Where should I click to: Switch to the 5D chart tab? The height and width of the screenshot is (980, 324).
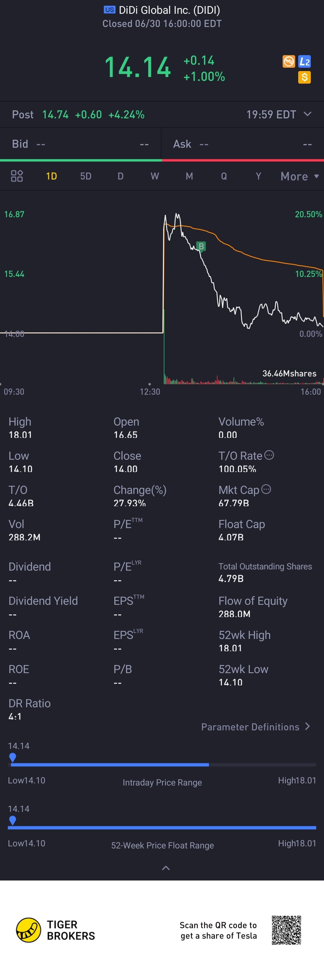86,176
